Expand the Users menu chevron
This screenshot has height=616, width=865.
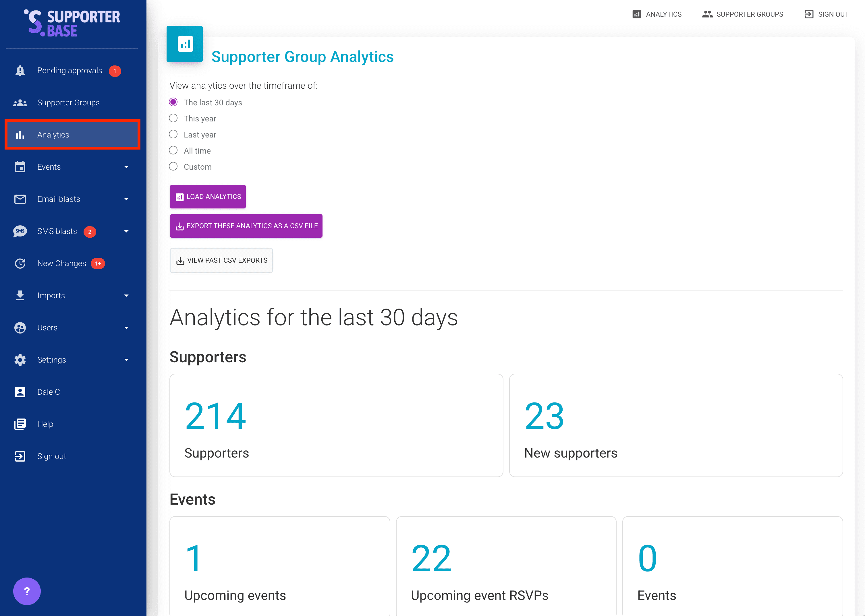click(126, 327)
